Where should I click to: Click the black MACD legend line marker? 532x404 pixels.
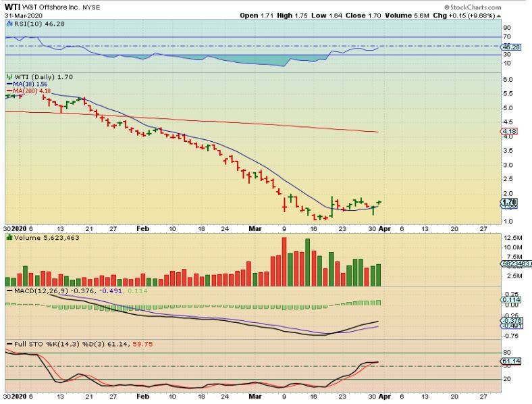pos(9,291)
